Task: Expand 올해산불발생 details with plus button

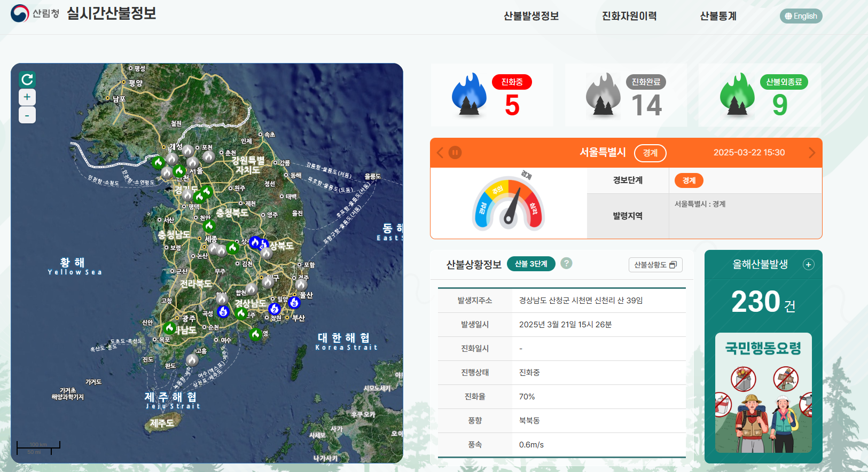Action: coord(809,264)
